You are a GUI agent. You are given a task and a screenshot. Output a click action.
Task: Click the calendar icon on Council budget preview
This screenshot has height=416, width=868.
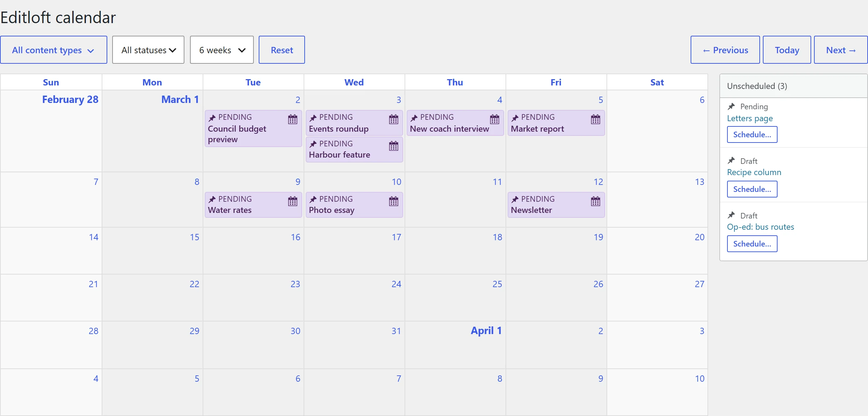tap(293, 119)
